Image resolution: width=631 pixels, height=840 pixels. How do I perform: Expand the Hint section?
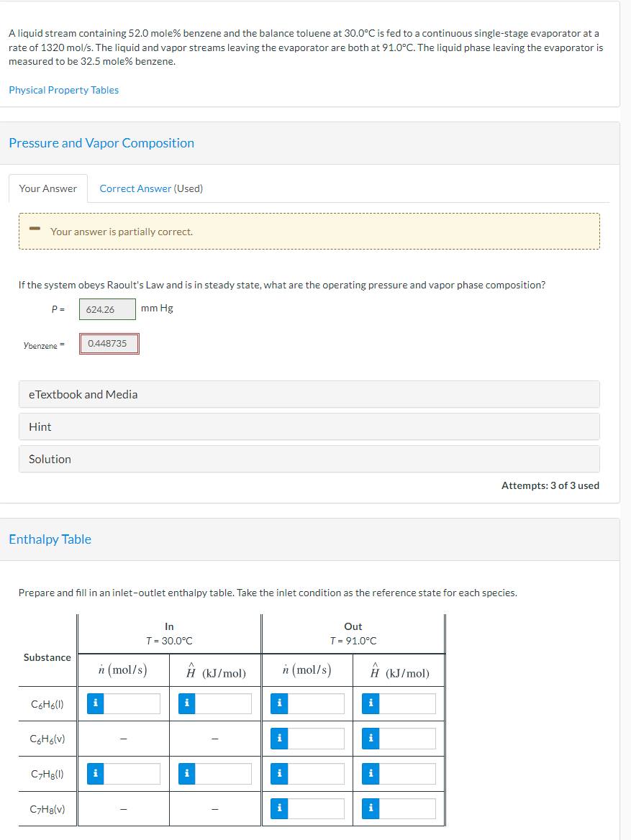[309, 426]
